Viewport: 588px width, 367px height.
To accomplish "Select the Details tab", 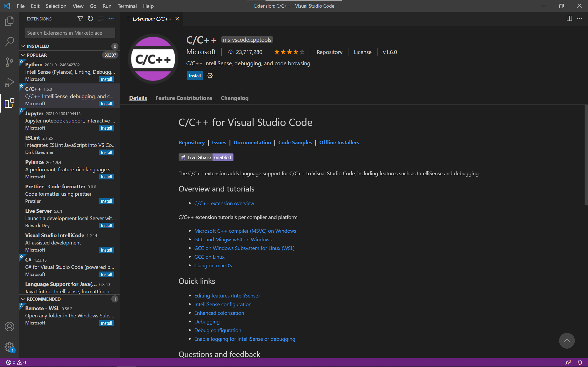I will (138, 98).
